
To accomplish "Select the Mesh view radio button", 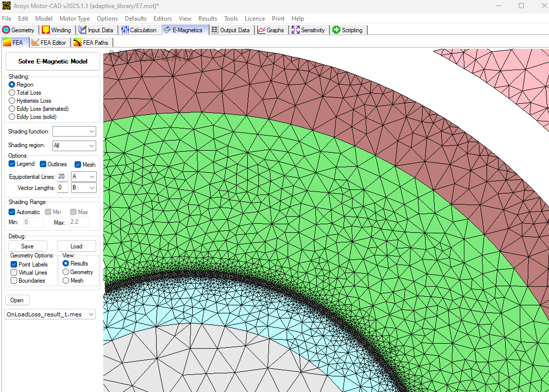I will [x=65, y=280].
